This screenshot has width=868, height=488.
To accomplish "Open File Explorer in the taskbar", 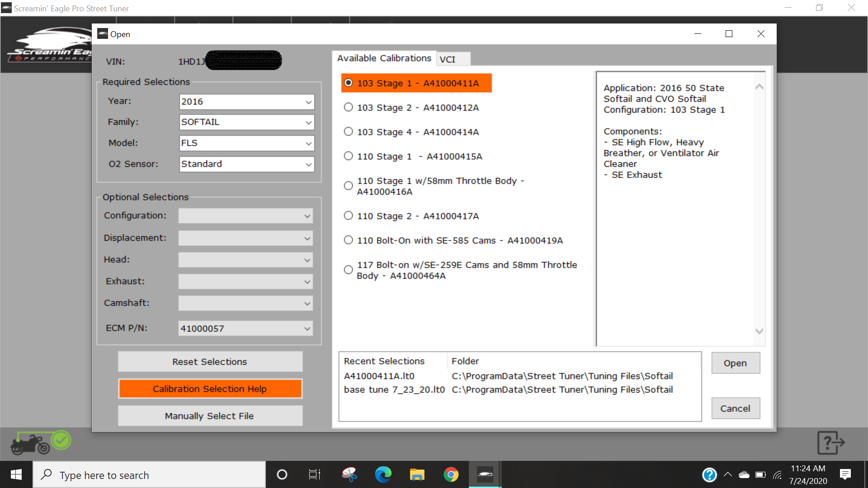I will click(x=417, y=474).
